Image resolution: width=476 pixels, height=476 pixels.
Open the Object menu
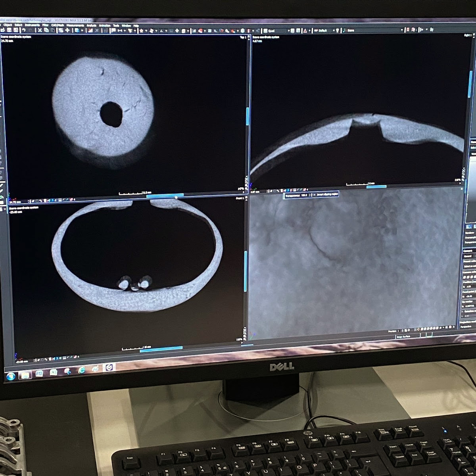click(8, 25)
